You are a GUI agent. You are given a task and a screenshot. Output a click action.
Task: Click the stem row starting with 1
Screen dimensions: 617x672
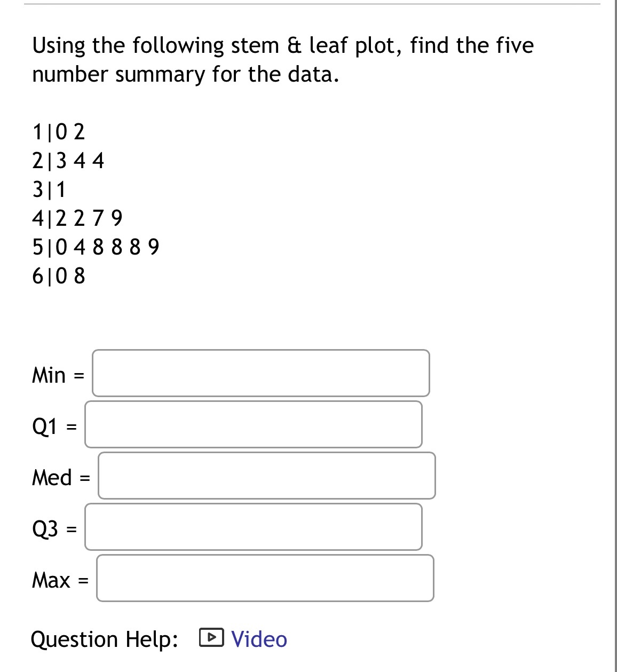point(58,131)
